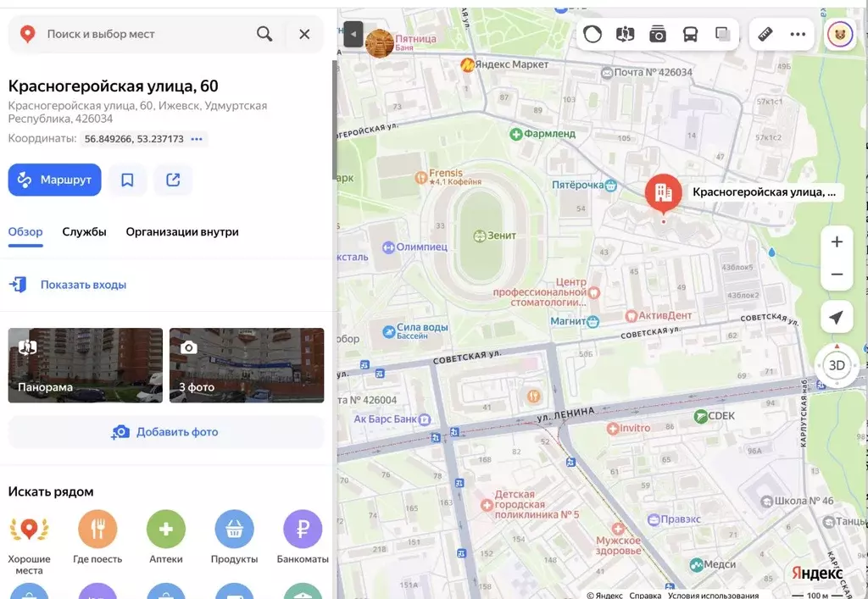The width and height of the screenshot is (868, 599).
Task: Open the Организации внутри tab
Action: pos(182,231)
